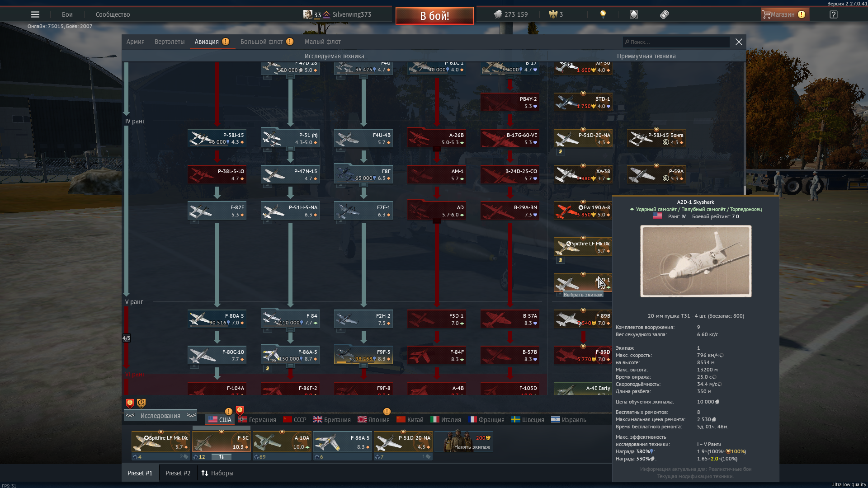
Task: Select B-29A-BN bomber card
Action: (x=510, y=211)
